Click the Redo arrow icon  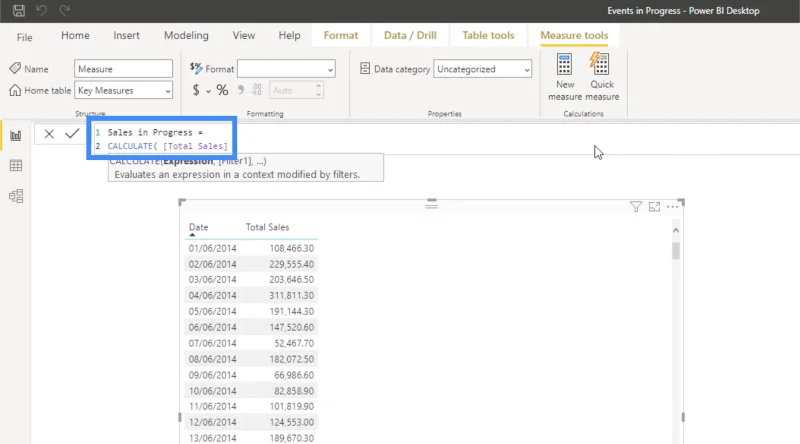(64, 10)
